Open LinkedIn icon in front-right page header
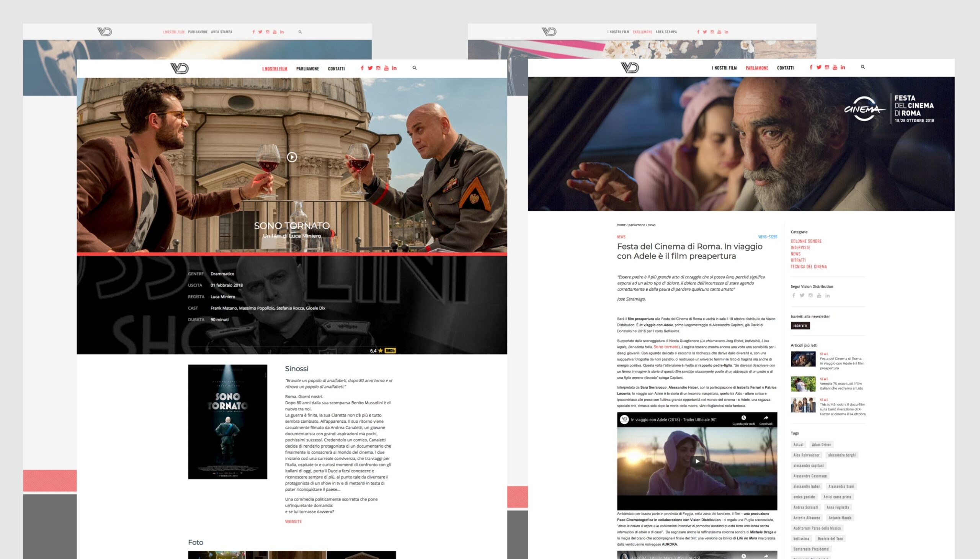 843,67
